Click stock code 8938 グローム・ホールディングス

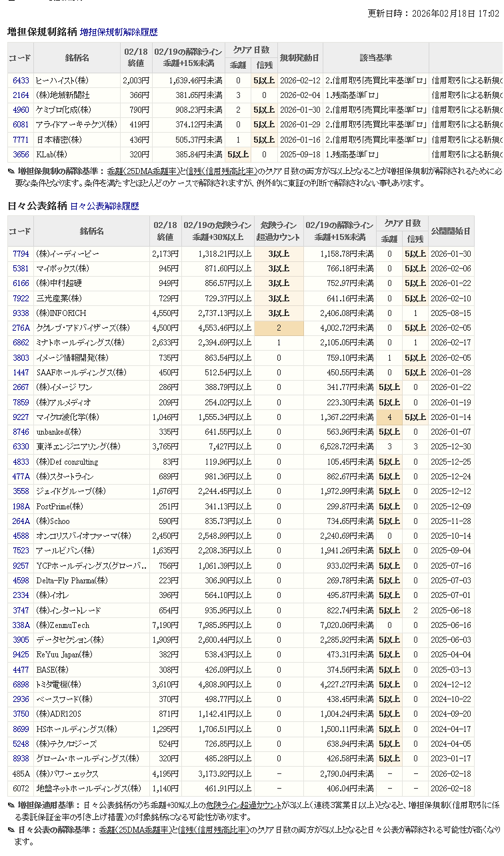click(21, 759)
